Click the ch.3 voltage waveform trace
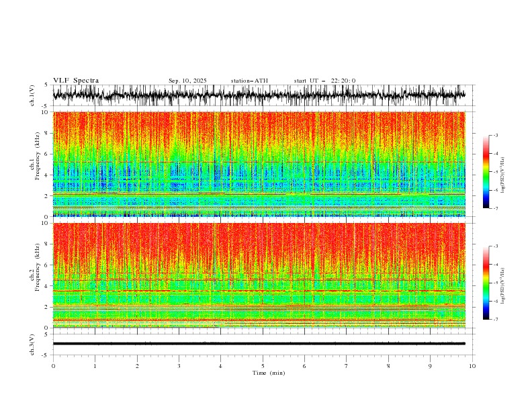Screen dimensions: 532x411 point(259,344)
